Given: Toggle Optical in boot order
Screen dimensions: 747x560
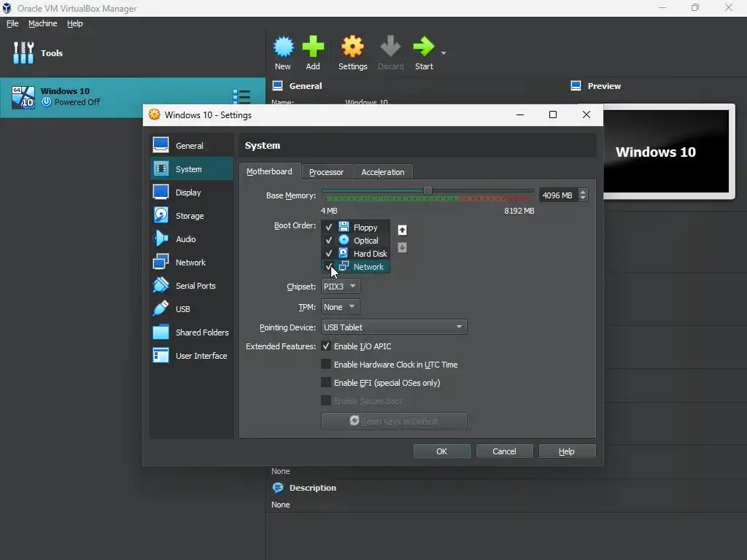Looking at the screenshot, I should click(x=329, y=240).
